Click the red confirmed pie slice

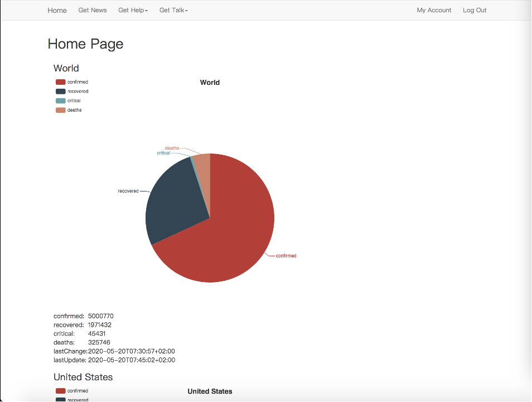click(x=234, y=234)
